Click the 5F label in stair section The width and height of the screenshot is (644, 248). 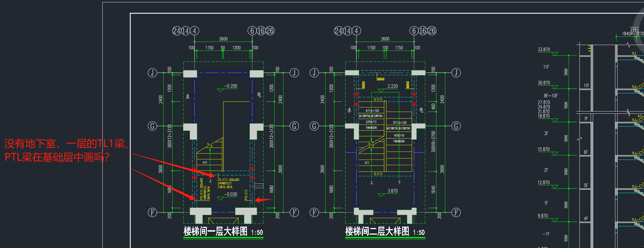pos(586,185)
